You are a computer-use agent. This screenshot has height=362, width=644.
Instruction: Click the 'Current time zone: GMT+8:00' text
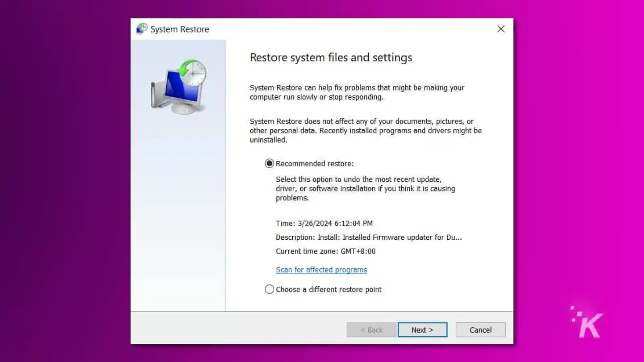tap(326, 251)
